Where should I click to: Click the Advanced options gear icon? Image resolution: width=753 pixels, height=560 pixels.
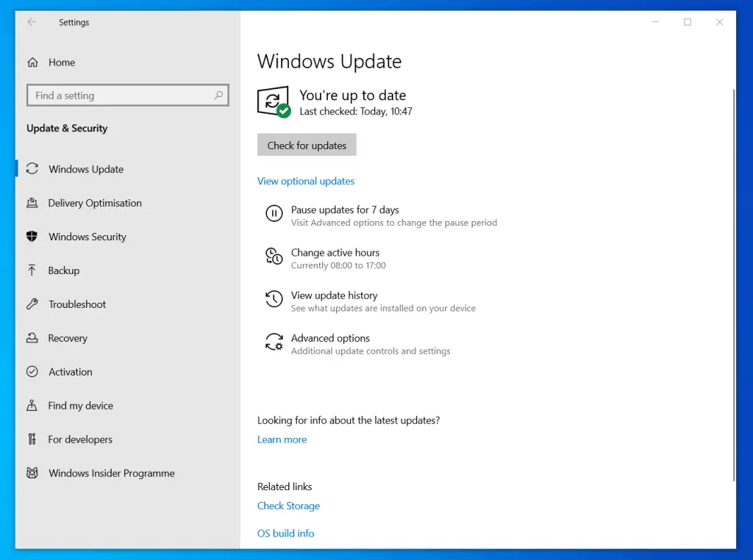pyautogui.click(x=274, y=342)
